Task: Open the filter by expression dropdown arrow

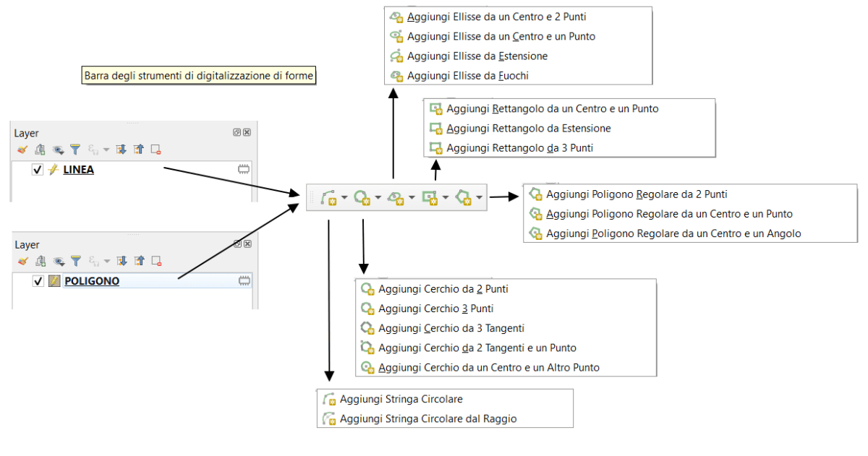Action: pyautogui.click(x=106, y=150)
